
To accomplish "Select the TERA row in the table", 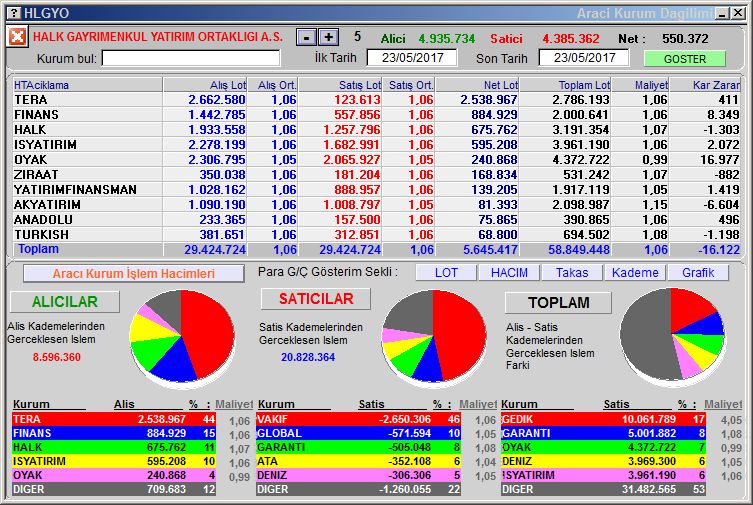I will (376, 100).
